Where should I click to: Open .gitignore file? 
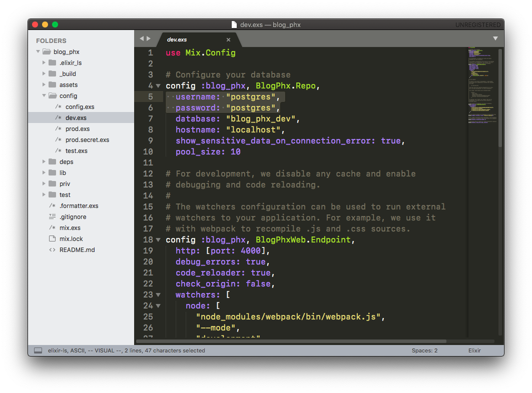(73, 216)
